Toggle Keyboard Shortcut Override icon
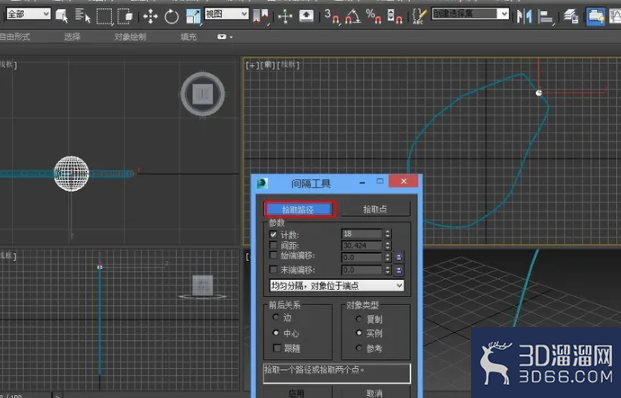 coord(306,16)
